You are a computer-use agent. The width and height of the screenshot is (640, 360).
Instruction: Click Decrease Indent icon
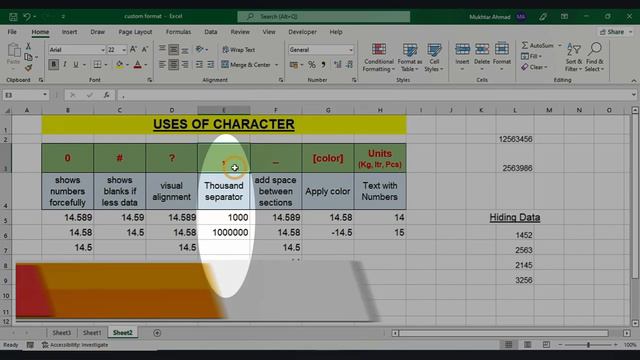pyautogui.click(x=199, y=64)
